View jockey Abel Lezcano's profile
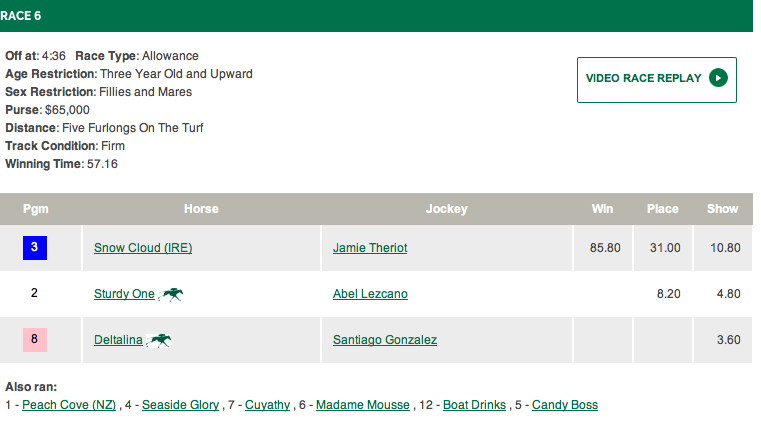This screenshot has width=761, height=434. [370, 294]
